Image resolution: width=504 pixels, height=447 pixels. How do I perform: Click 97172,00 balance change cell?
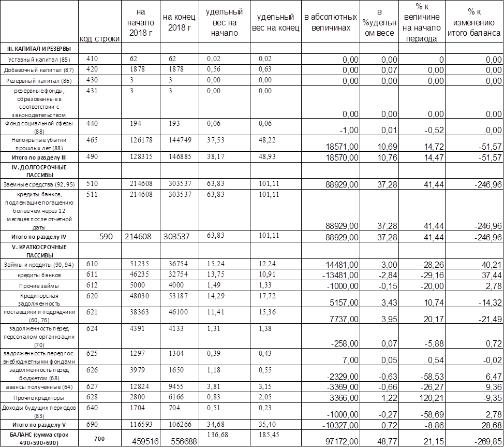pos(331,438)
